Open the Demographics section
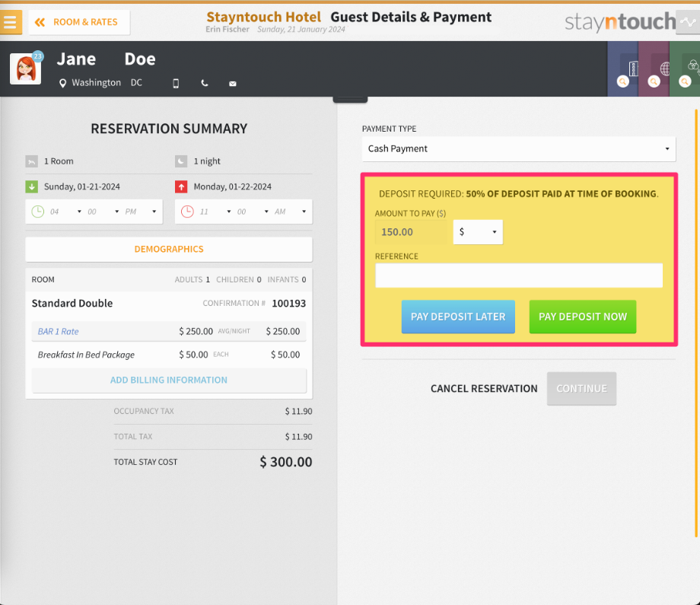The height and width of the screenshot is (605, 700). 169,249
